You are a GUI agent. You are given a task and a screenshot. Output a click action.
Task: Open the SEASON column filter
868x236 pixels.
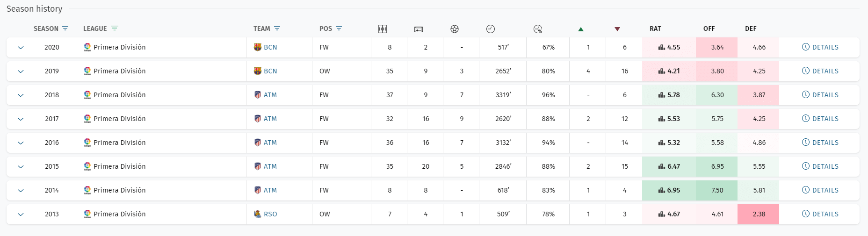click(x=65, y=29)
